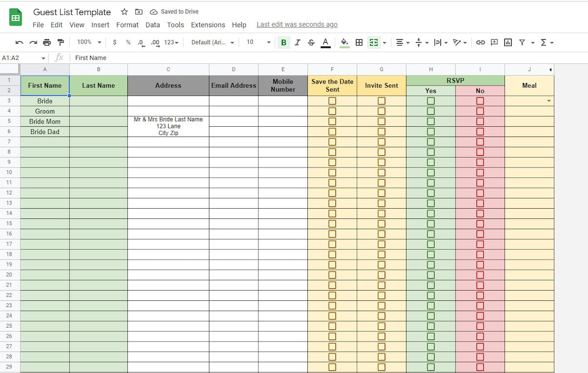The height and width of the screenshot is (373, 588).
Task: Click the Functions sigma icon
Action: (x=543, y=42)
